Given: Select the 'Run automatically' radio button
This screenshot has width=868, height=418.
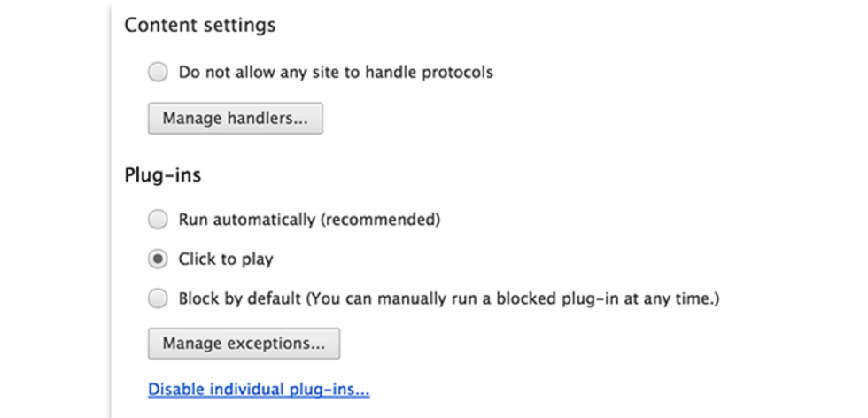Looking at the screenshot, I should tap(158, 219).
